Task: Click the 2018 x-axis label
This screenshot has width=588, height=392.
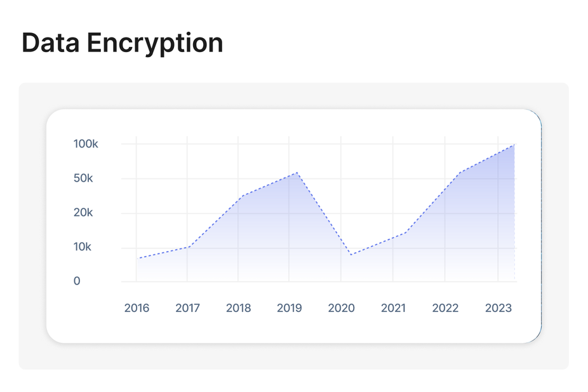Action: coord(238,308)
